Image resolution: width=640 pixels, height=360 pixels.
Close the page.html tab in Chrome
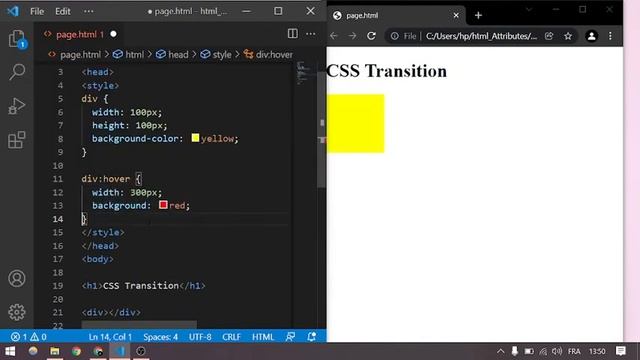(456, 16)
